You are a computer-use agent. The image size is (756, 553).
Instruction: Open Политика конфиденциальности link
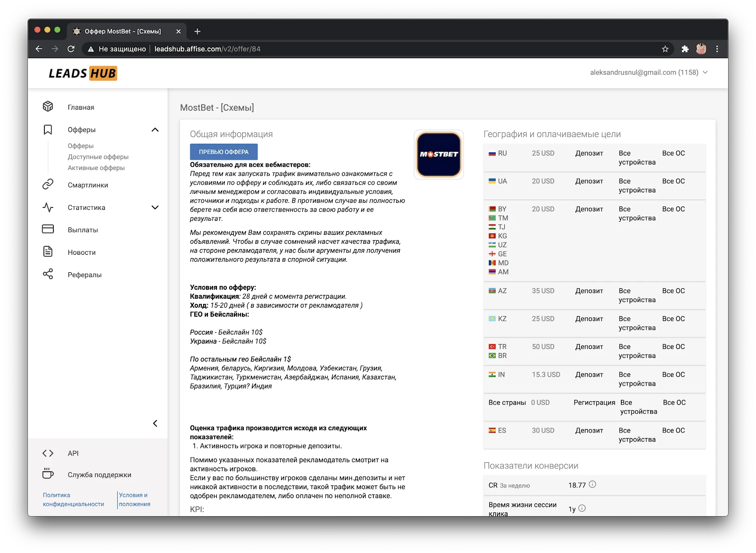pyautogui.click(x=73, y=500)
